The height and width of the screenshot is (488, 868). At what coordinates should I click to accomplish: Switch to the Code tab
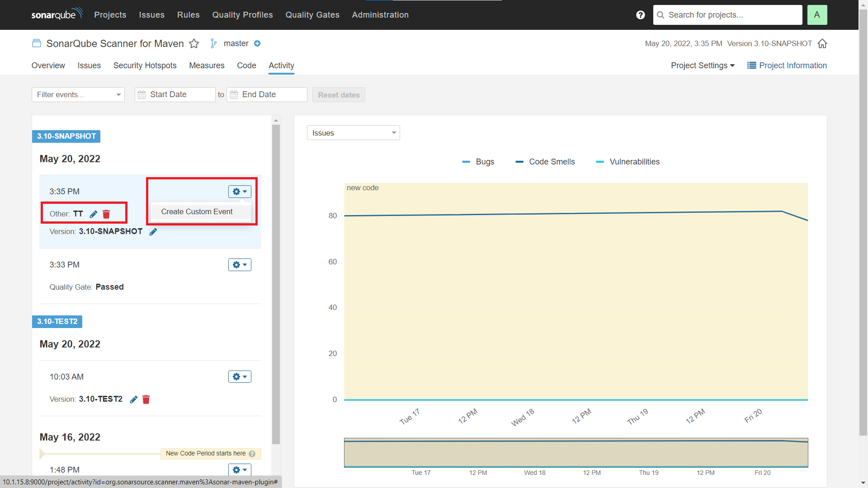(x=247, y=66)
